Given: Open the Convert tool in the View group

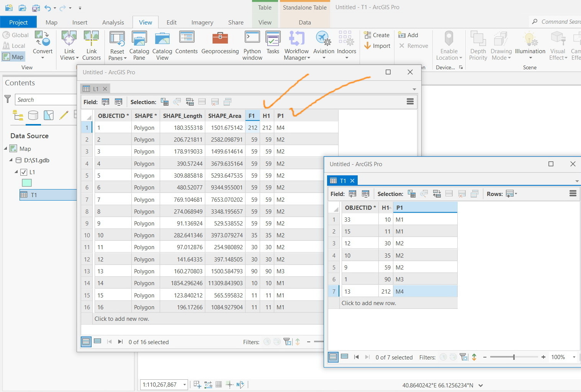Looking at the screenshot, I should [x=43, y=45].
